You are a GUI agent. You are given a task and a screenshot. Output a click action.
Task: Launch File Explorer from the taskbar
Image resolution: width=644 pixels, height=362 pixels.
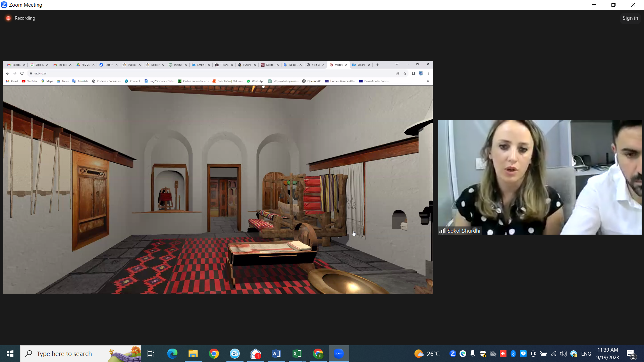(x=193, y=354)
